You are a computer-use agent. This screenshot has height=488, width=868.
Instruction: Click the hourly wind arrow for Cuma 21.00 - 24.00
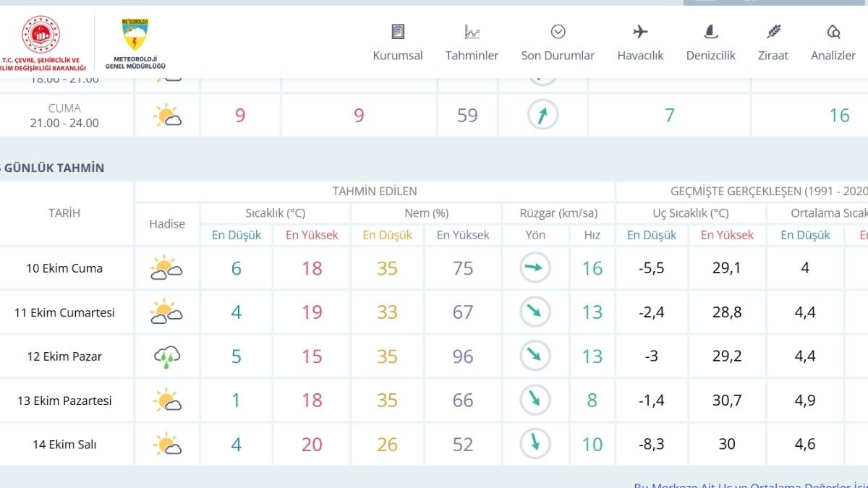point(542,115)
